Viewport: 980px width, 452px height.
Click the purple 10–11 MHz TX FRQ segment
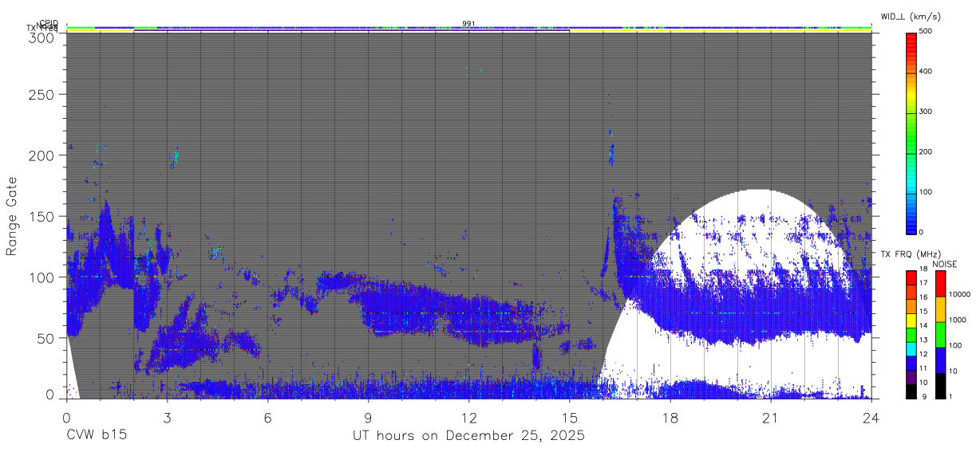pyautogui.click(x=911, y=377)
